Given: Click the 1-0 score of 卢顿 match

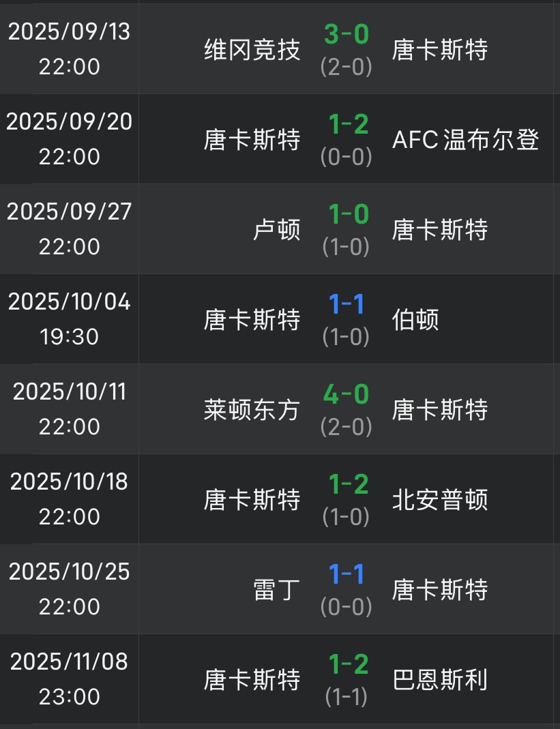Looking at the screenshot, I should tap(348, 214).
